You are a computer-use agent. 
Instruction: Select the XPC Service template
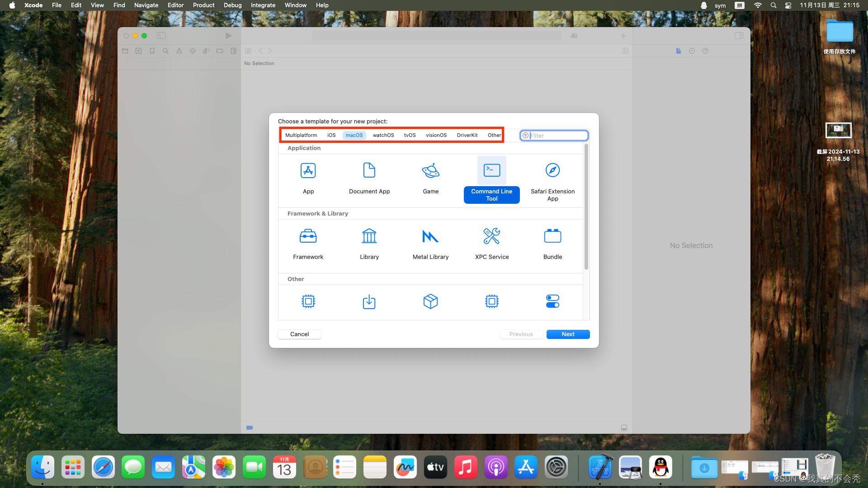492,244
